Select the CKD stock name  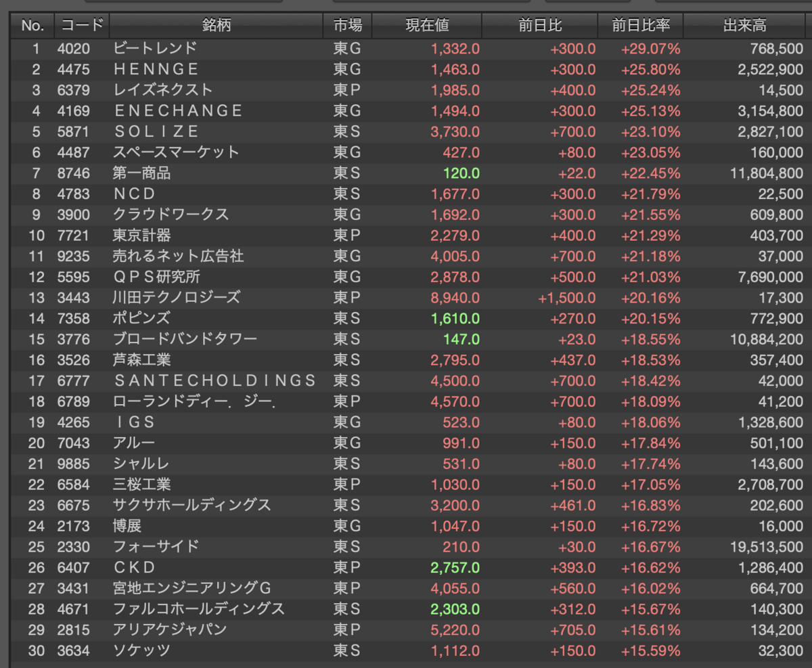(x=134, y=566)
